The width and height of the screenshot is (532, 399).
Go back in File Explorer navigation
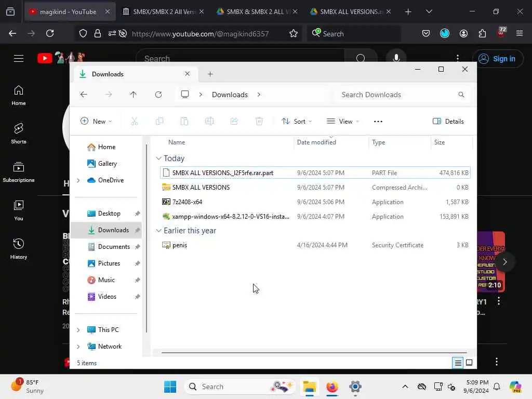click(x=84, y=95)
